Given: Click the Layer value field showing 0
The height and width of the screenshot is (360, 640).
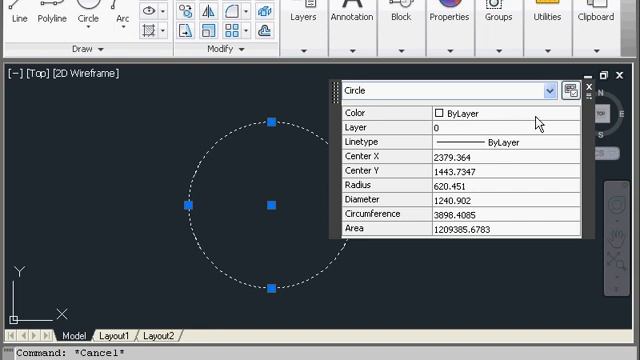Looking at the screenshot, I should (506, 128).
